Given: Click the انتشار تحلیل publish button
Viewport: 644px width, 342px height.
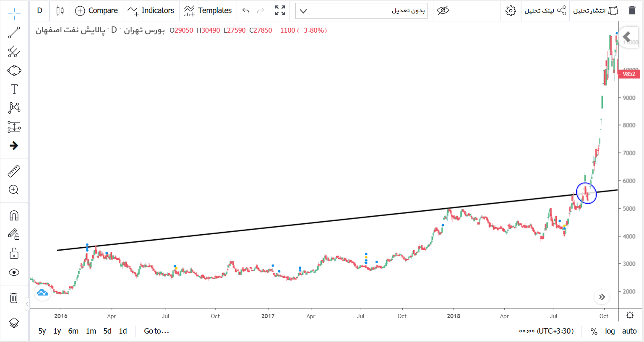Looking at the screenshot, I should click(x=596, y=10).
